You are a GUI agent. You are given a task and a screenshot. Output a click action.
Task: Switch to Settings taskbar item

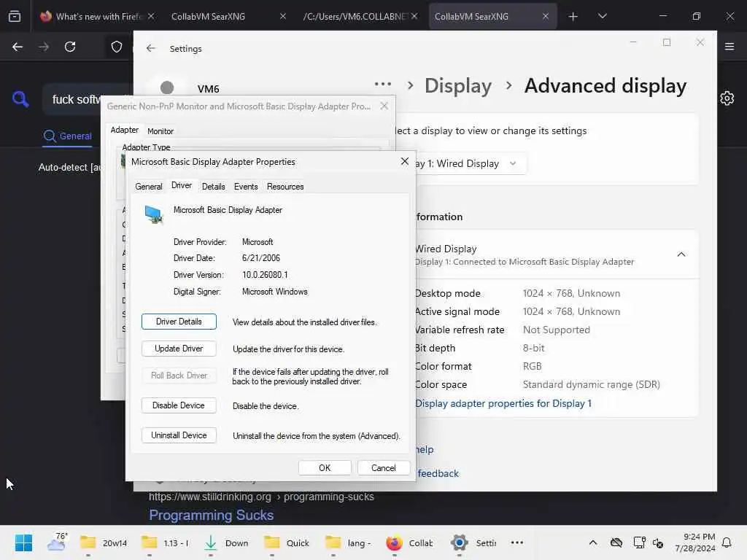(x=473, y=542)
